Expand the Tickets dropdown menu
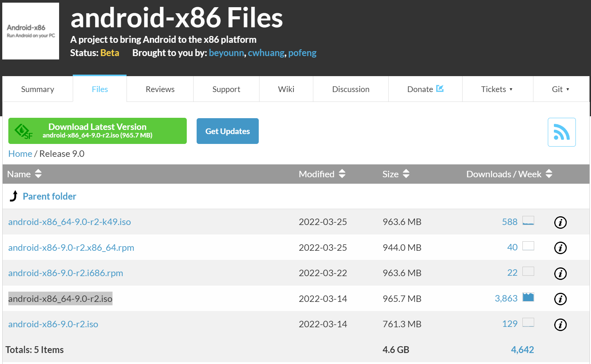591x364 pixels. [x=497, y=89]
